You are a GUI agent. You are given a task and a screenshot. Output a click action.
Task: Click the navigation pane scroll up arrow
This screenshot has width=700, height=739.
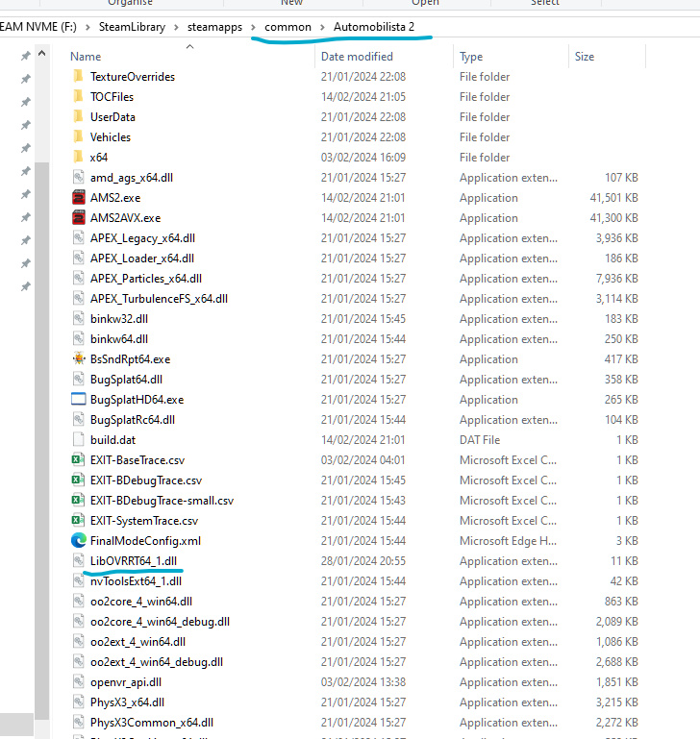(x=41, y=53)
